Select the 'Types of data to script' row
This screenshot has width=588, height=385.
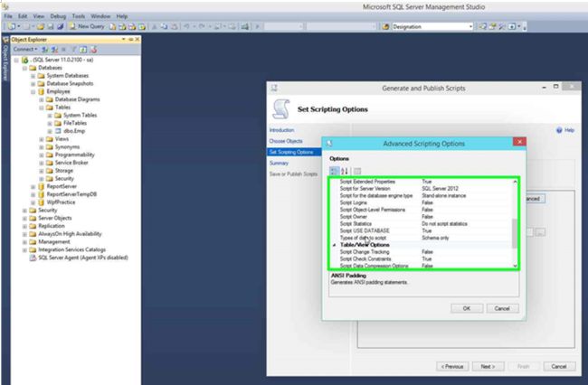[x=421, y=238]
